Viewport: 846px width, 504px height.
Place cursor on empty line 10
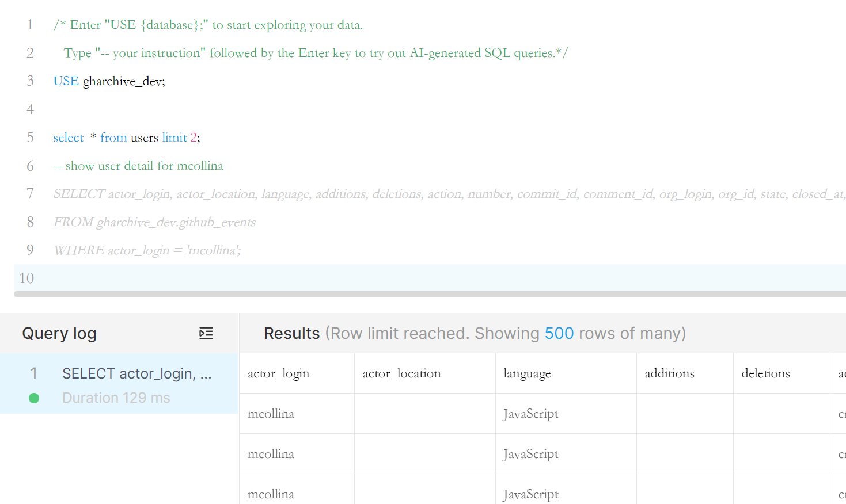(x=115, y=278)
